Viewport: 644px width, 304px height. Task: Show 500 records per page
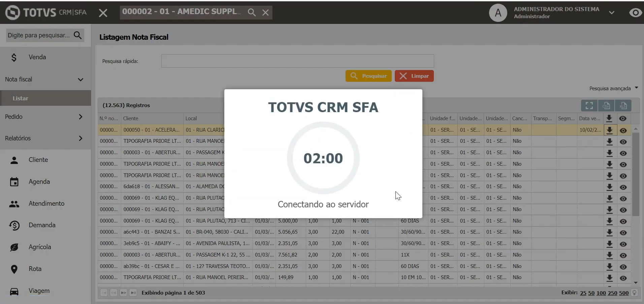[x=624, y=293]
